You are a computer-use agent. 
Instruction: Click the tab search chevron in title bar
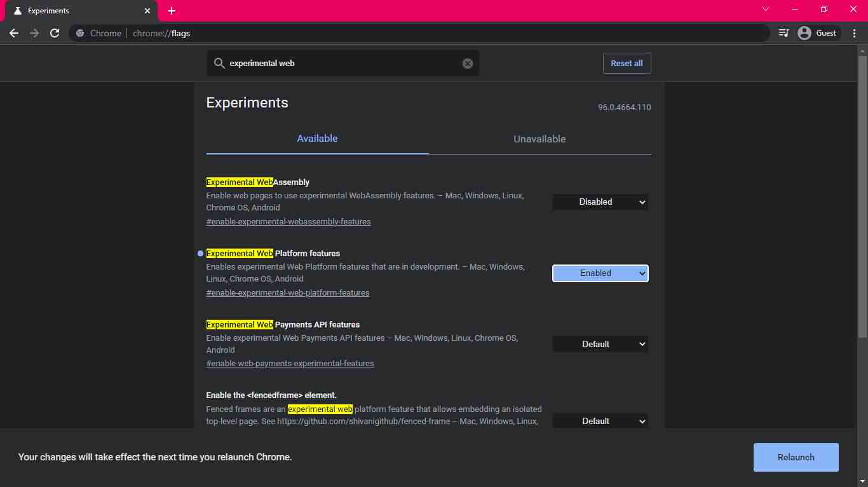[766, 9]
